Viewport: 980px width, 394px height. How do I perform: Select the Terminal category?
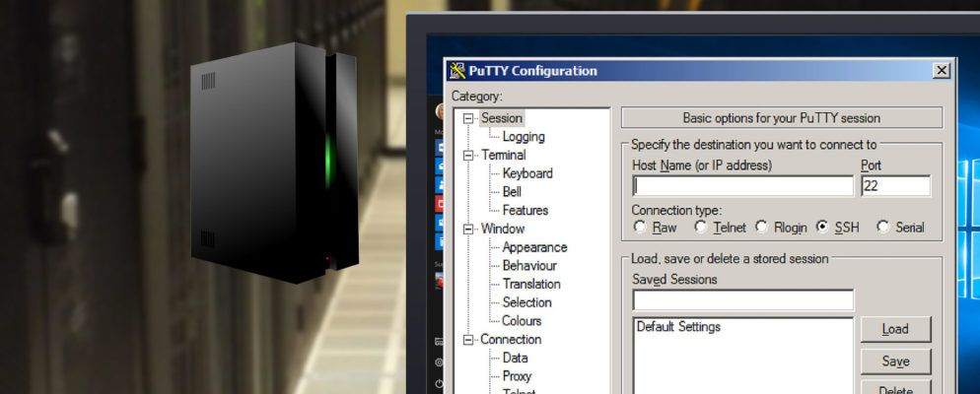503,155
